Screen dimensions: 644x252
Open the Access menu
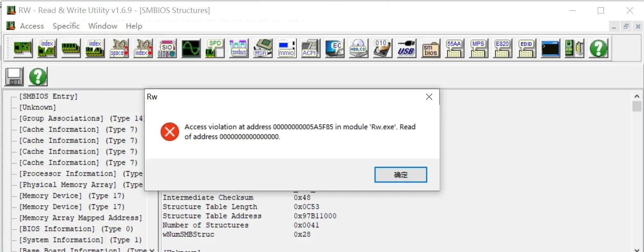tap(32, 26)
